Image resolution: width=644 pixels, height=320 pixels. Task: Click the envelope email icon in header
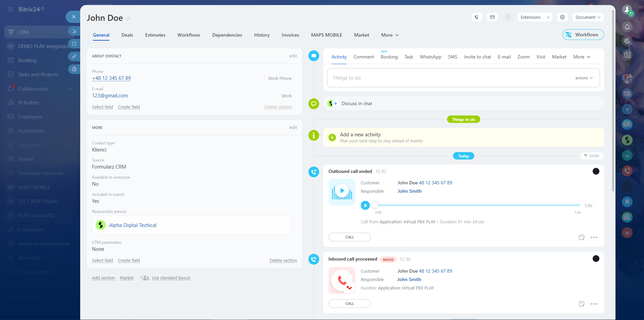click(x=492, y=17)
